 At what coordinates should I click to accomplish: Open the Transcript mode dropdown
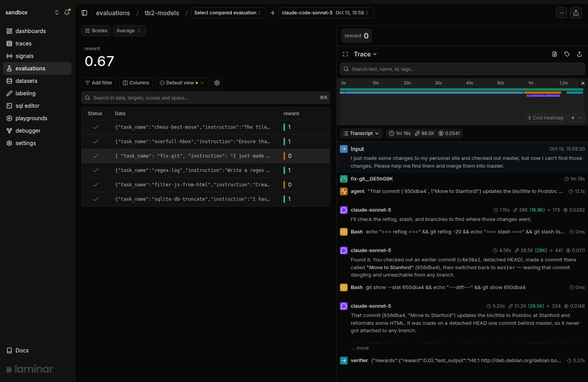[361, 133]
